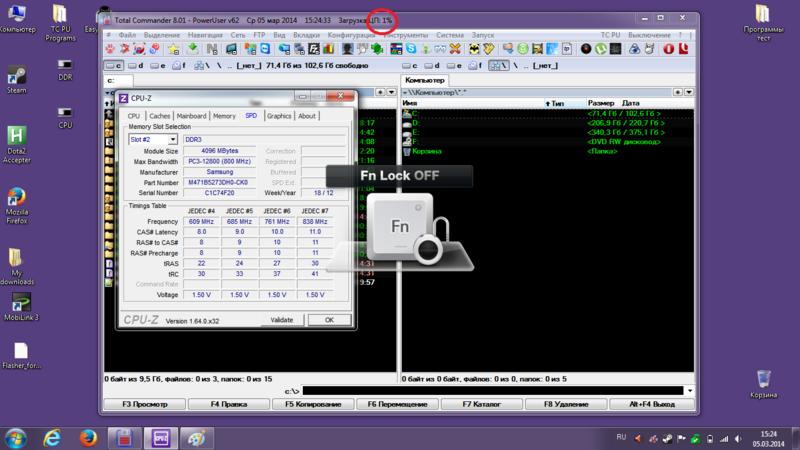
Task: Switch to the Memory tab in CPU-Z
Action: (x=224, y=116)
